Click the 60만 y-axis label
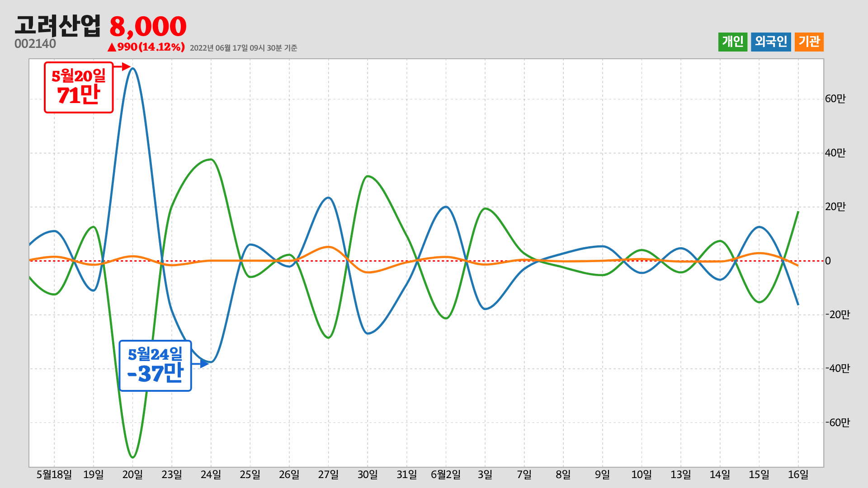 835,99
